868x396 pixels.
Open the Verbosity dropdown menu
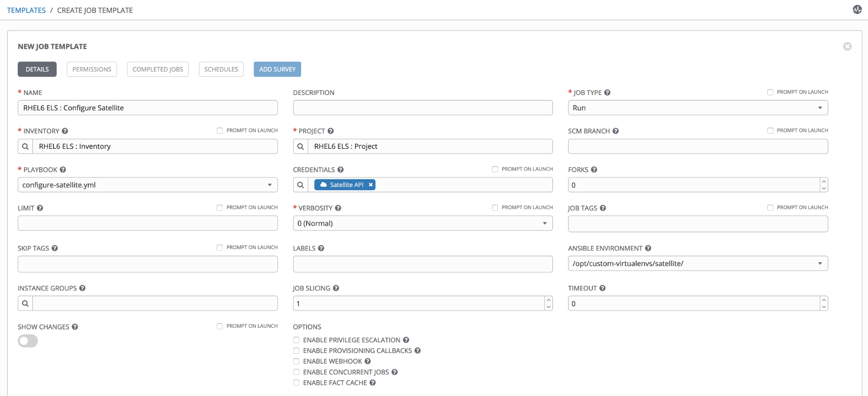pos(422,223)
